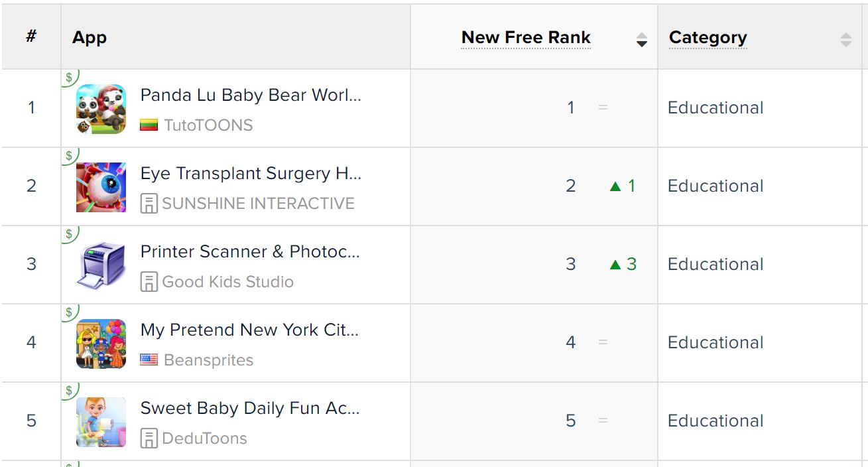Click the company icon beside DeduToons
Viewport: 868px width, 467px height.
click(x=149, y=438)
